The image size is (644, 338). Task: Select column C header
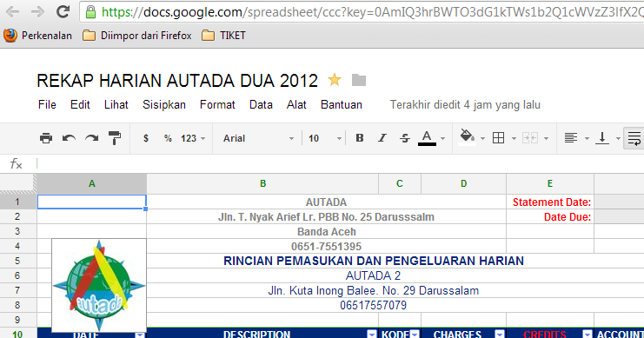pos(400,183)
